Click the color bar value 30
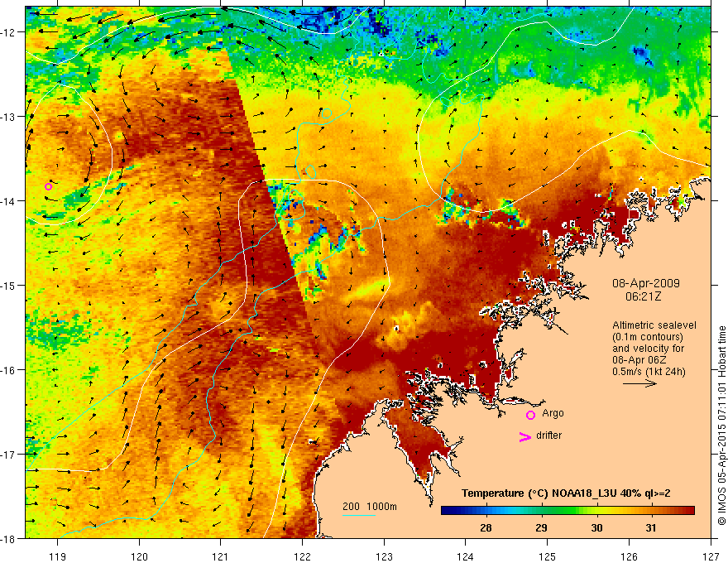 (x=596, y=527)
